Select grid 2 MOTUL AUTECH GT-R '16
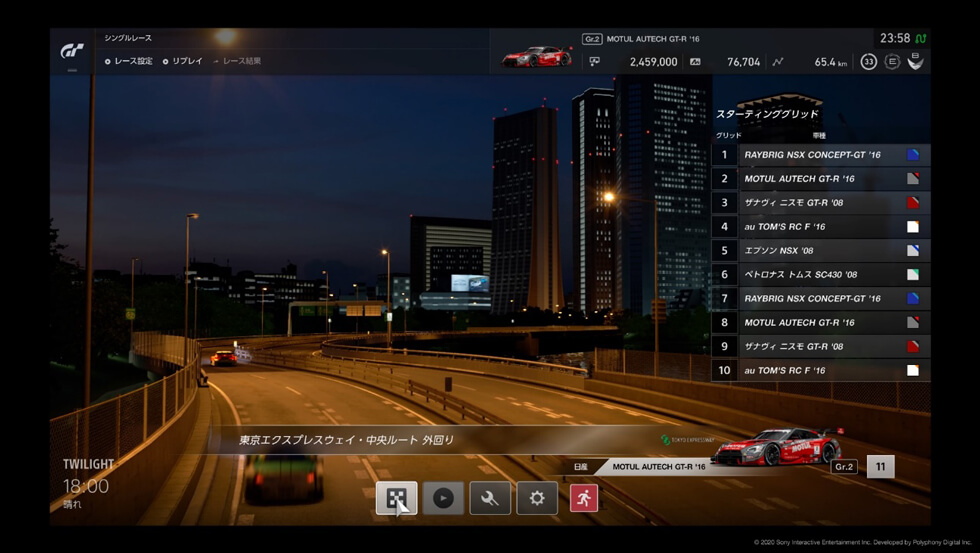The image size is (980, 553). coord(821,179)
